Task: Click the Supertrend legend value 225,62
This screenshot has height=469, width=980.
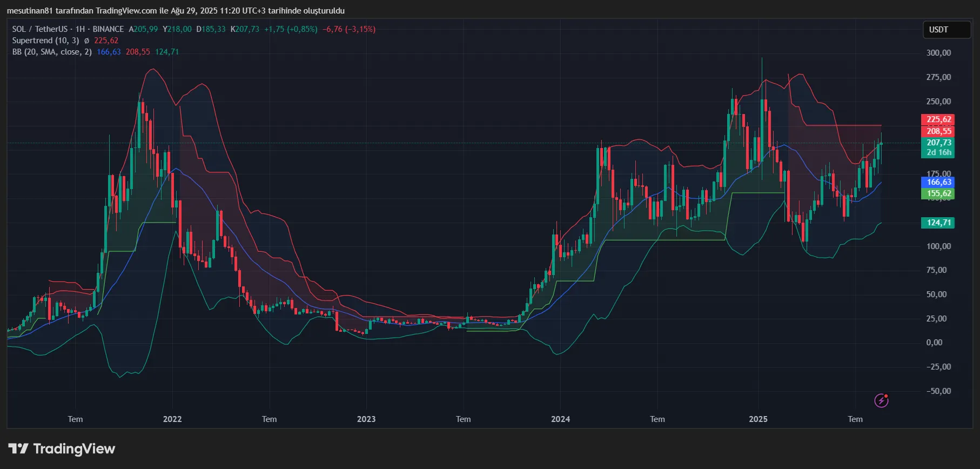Action: (106, 41)
